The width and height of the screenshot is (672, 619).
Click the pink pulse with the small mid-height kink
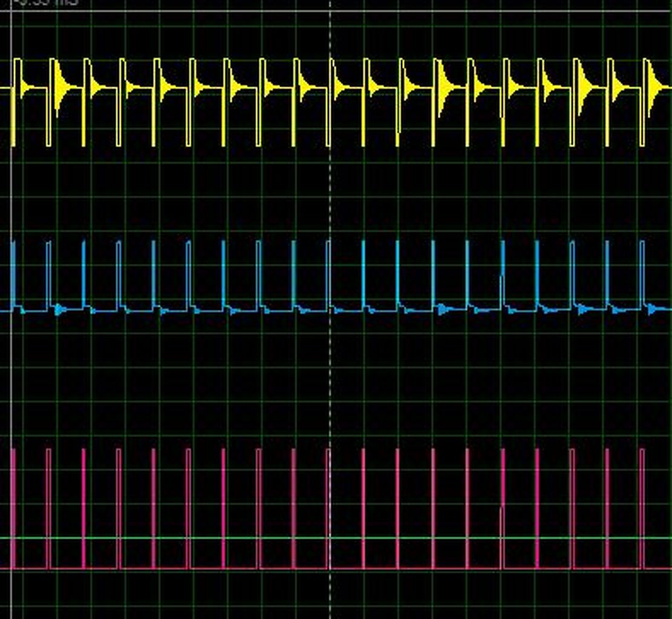click(502, 509)
